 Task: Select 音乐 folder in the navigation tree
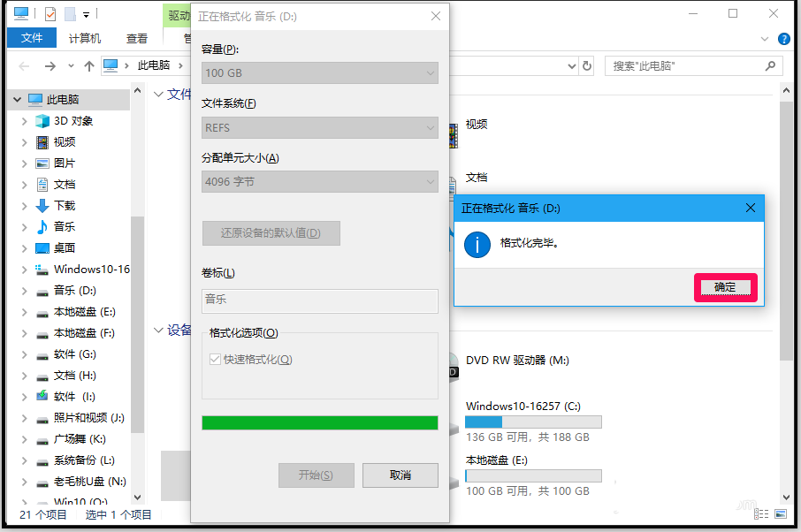click(65, 227)
